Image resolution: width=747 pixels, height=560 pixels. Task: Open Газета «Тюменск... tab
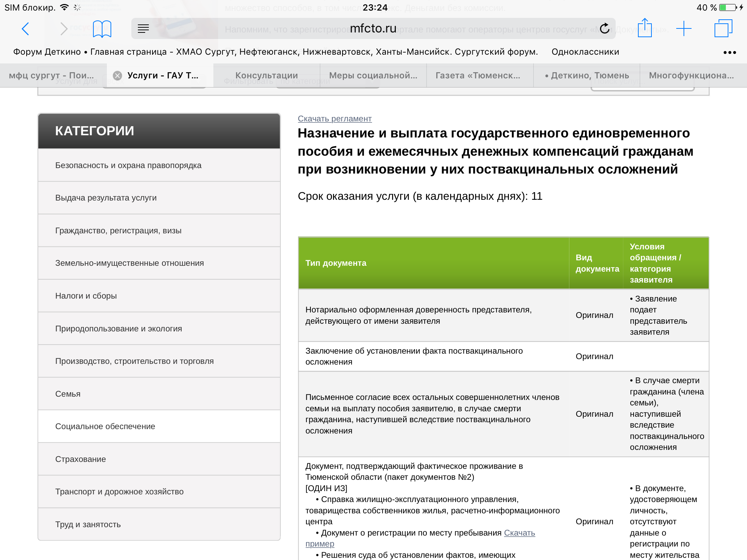pyautogui.click(x=478, y=75)
